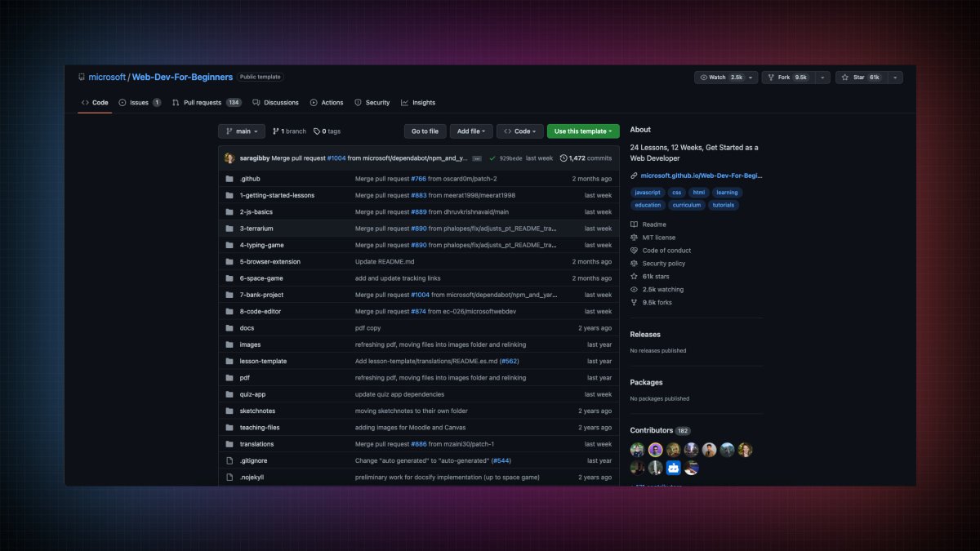This screenshot has width=980, height=551.
Task: Open the Code clone dropdown button
Action: [x=519, y=131]
